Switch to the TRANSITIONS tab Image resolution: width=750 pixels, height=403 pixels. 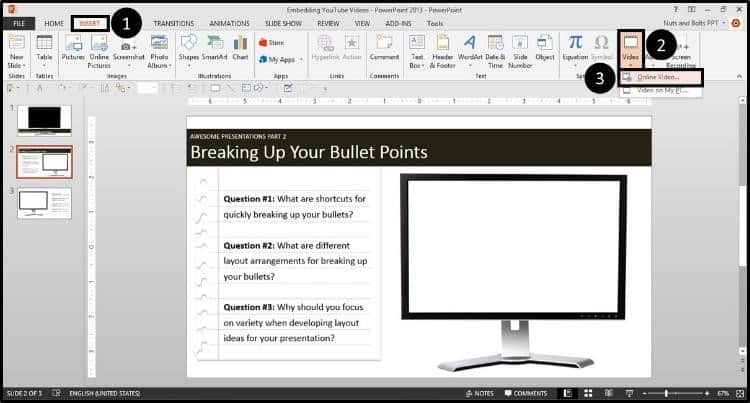[x=174, y=23]
